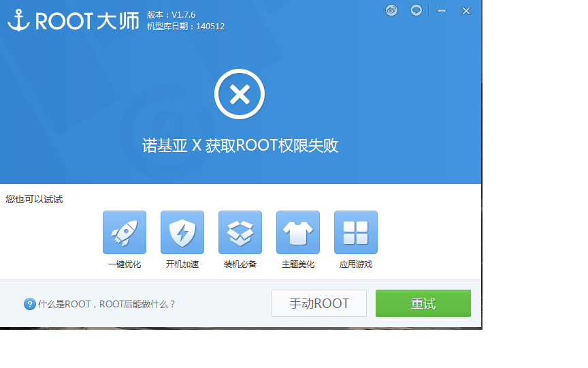Click the failure X circle icon
Screen dimensions: 588x368
pyautogui.click(x=240, y=94)
